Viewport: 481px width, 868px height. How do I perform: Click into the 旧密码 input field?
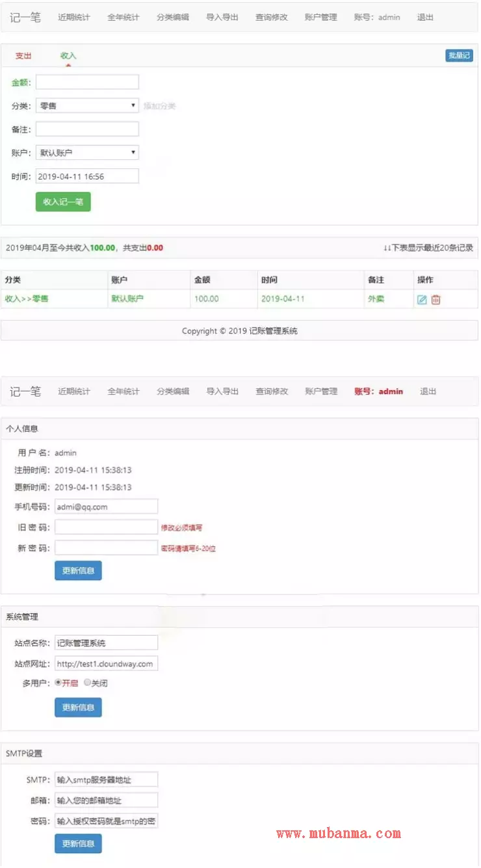coord(106,527)
